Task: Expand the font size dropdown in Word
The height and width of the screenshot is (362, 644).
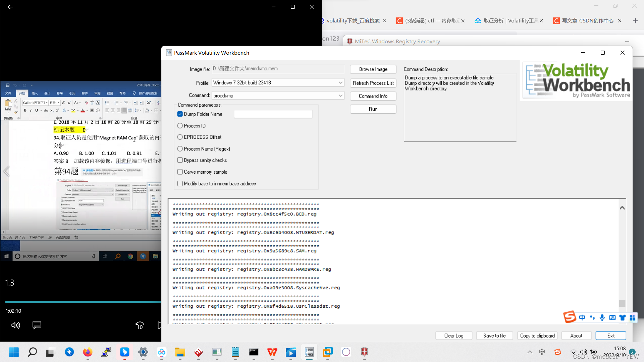Action: (59, 103)
